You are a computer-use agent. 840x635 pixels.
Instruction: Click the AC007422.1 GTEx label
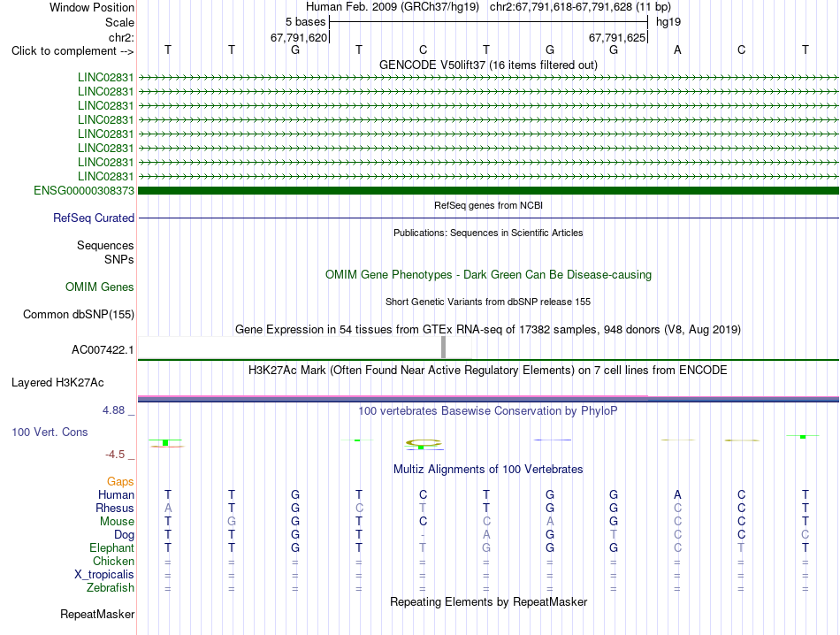[103, 350]
